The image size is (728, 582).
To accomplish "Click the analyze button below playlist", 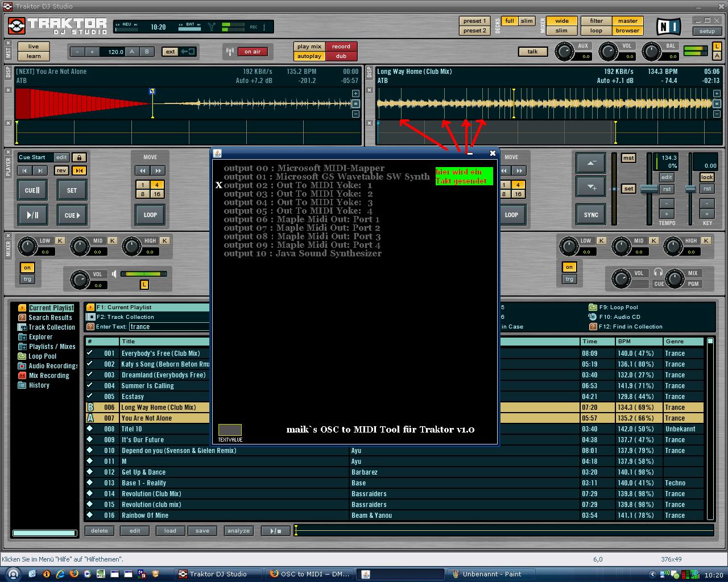I will click(238, 531).
